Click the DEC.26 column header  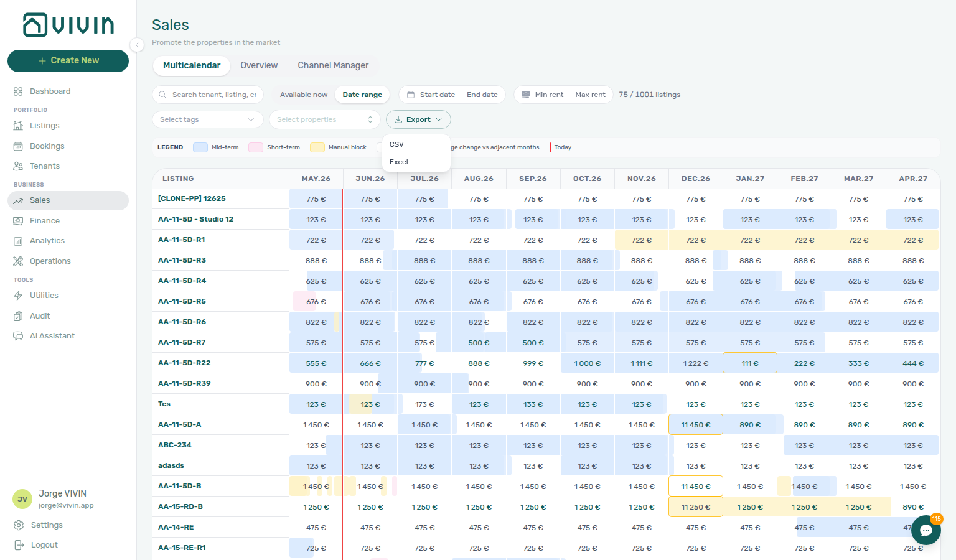(696, 179)
